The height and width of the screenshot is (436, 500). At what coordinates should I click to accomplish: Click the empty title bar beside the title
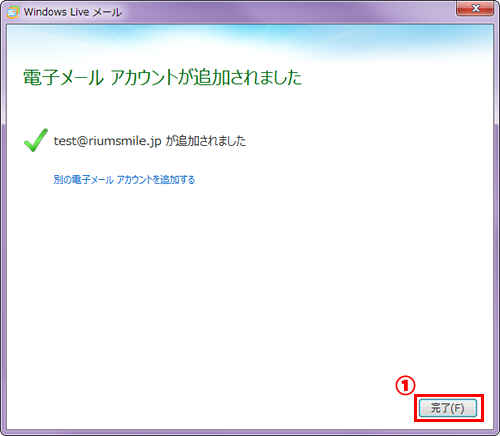(287, 12)
